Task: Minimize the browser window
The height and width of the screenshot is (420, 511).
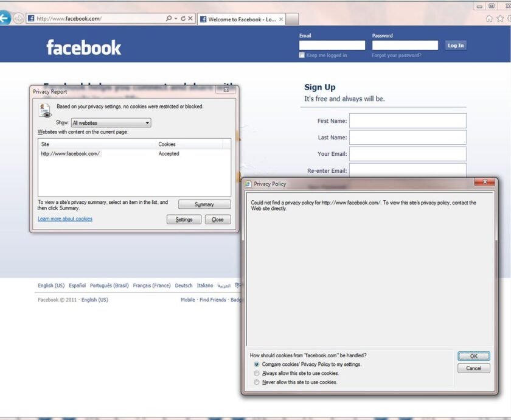Action: coord(479,6)
